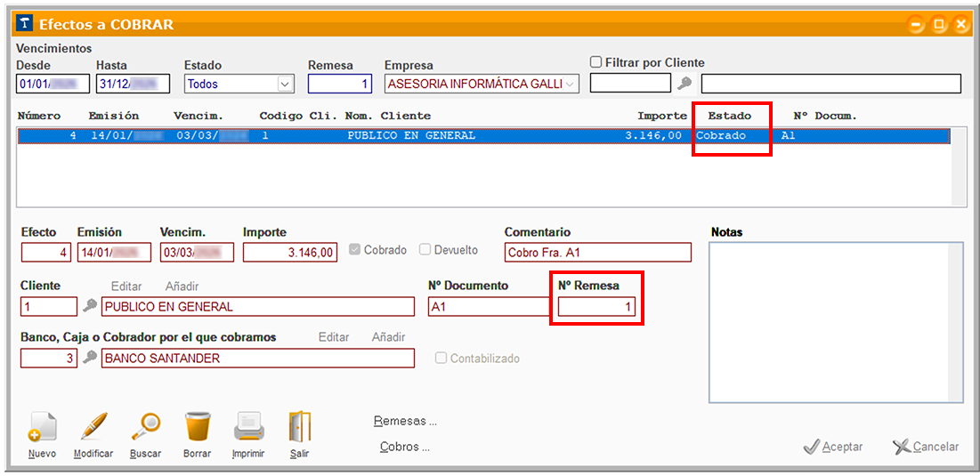Click inside the Notas text area
This screenshot has width=980, height=476.
point(836,322)
